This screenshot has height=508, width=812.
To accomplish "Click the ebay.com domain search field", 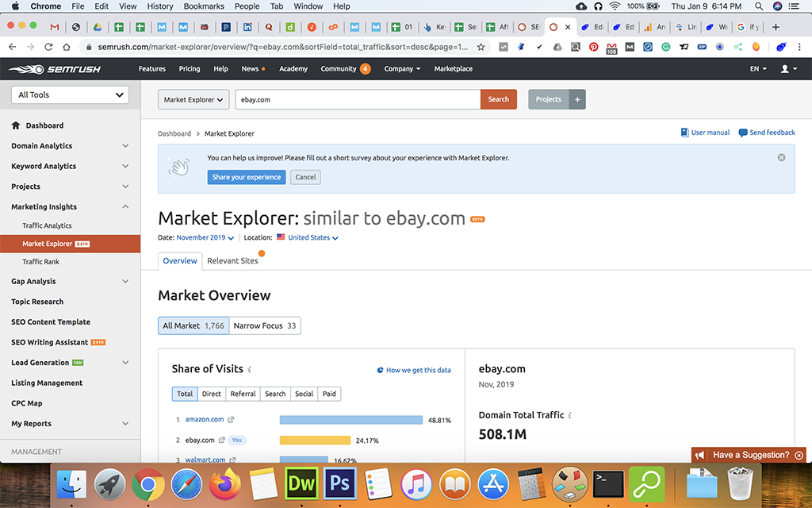I will (x=358, y=99).
